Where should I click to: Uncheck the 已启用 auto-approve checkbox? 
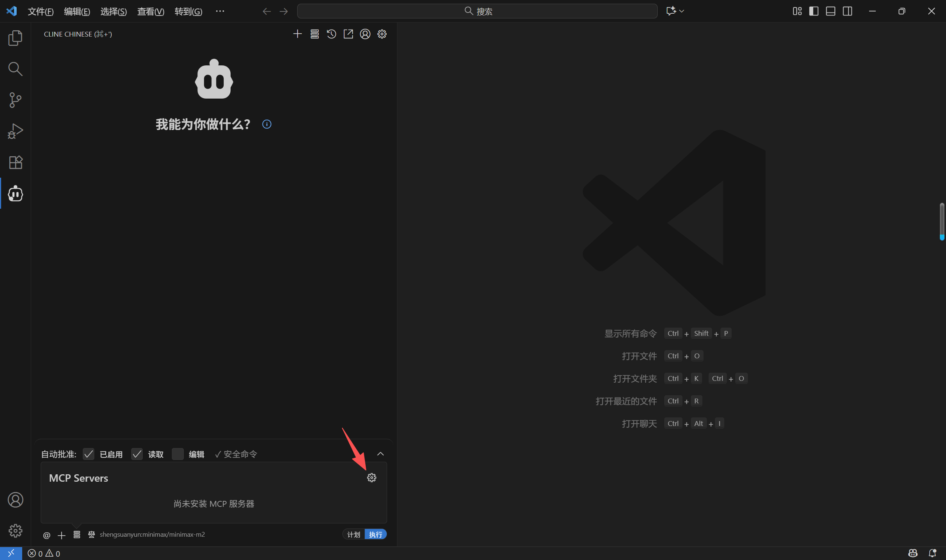tap(89, 454)
